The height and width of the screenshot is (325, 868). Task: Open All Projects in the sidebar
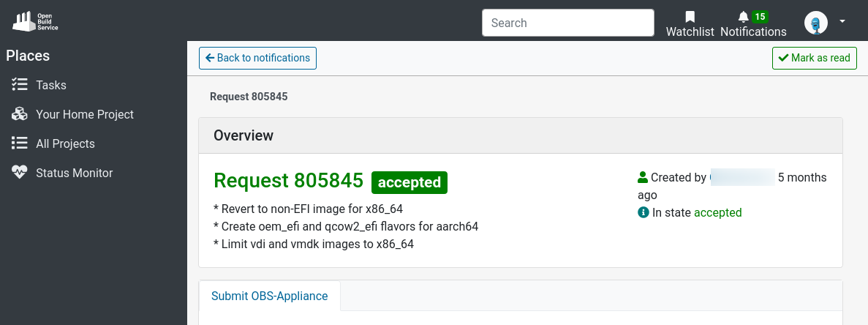point(65,143)
